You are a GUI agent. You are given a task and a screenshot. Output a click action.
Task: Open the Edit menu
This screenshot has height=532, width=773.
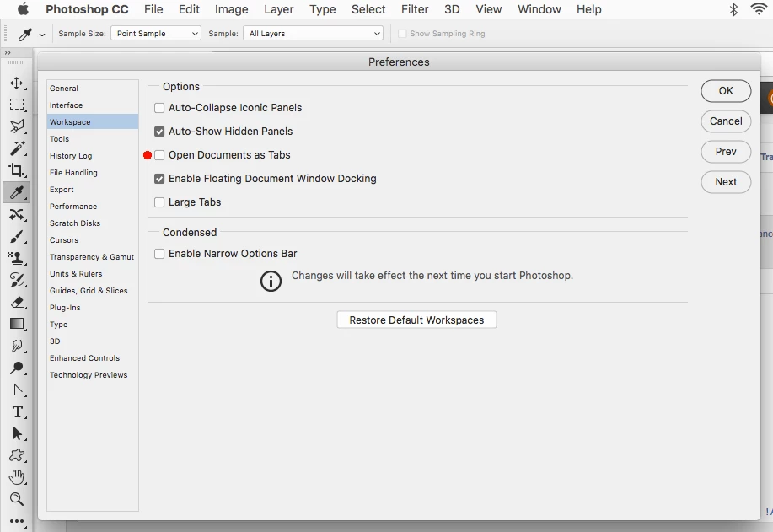pyautogui.click(x=189, y=9)
